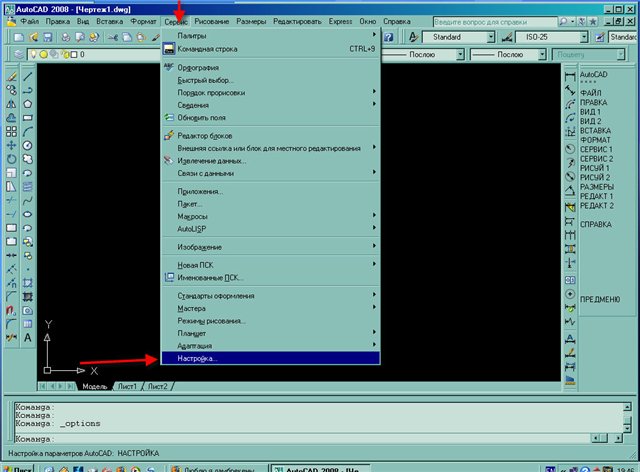Viewport: 640px width, 472px height.
Task: Select the Polygon draw tool
Action: pos(29,102)
